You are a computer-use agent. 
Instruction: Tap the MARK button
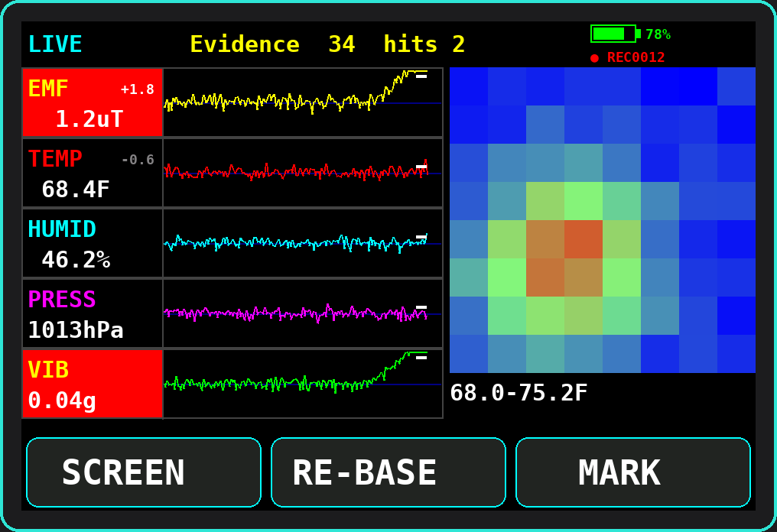(x=633, y=472)
